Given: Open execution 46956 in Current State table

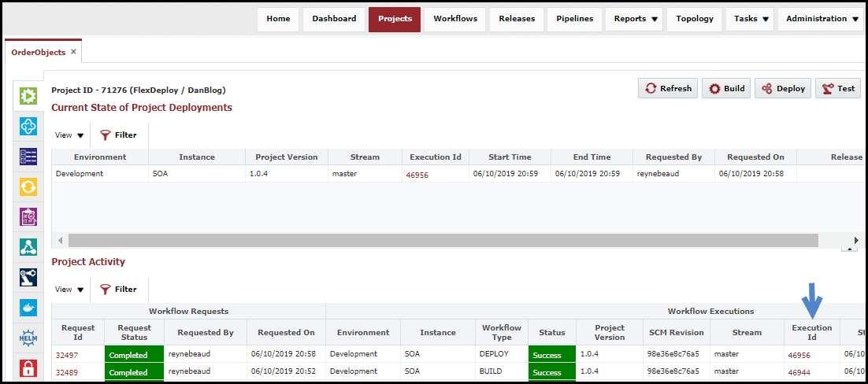Looking at the screenshot, I should pos(417,174).
